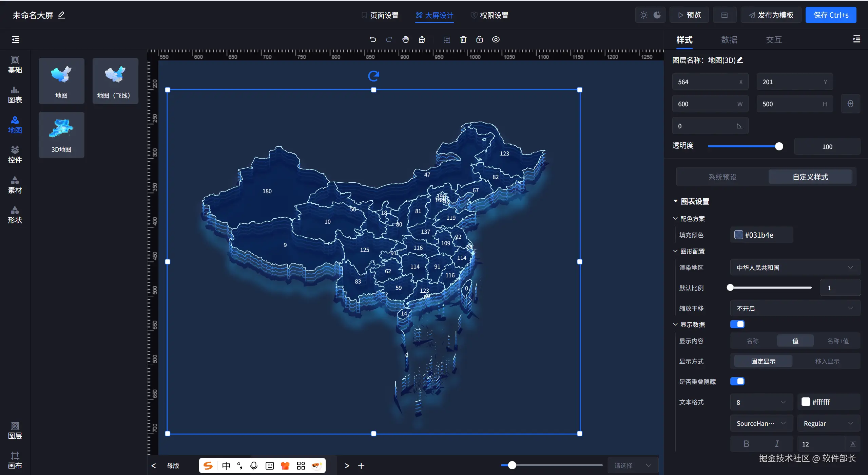Image resolution: width=868 pixels, height=475 pixels.
Task: Click the lock layer icon
Action: coord(479,39)
